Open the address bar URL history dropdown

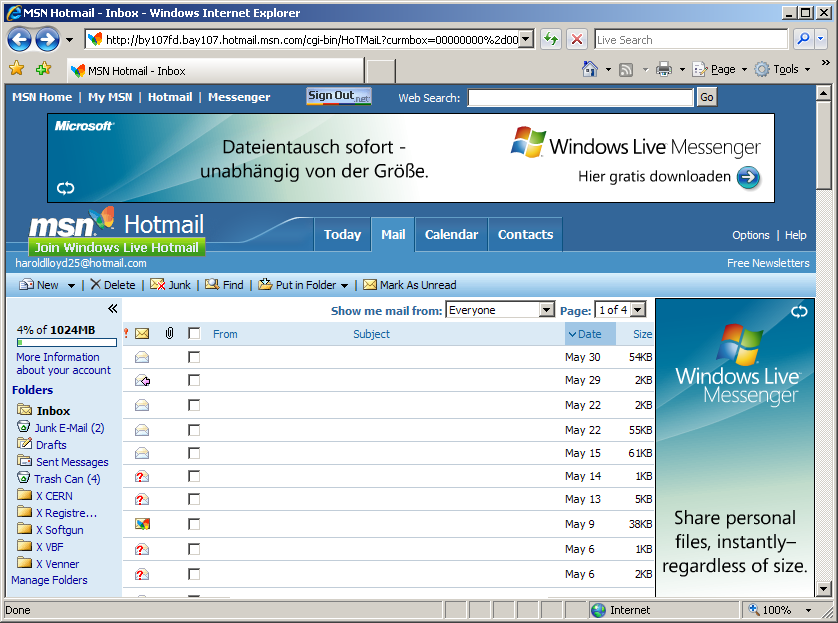click(526, 39)
